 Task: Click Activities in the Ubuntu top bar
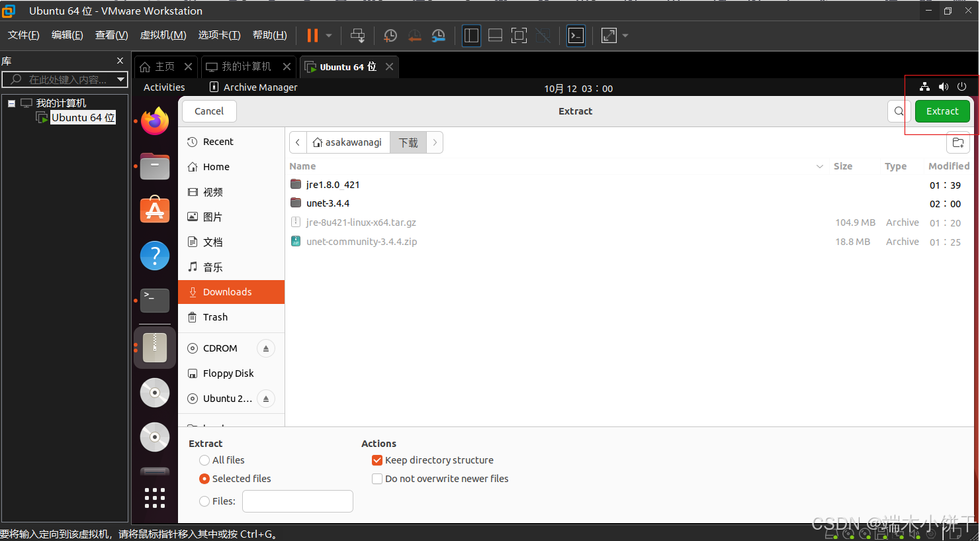click(164, 87)
